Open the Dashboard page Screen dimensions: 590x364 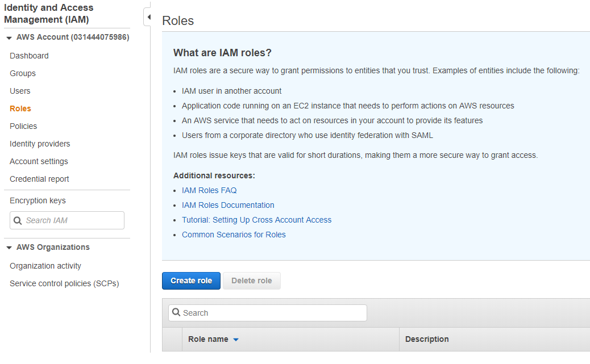(x=29, y=56)
